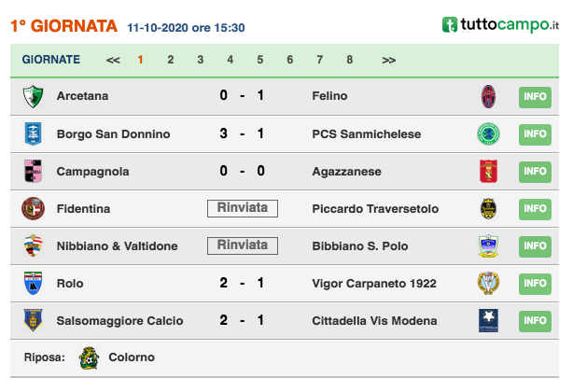This screenshot has height=392, width=573.
Task: Click INFO for Rolo vs Vigor Carpaneto
Action: (x=535, y=284)
